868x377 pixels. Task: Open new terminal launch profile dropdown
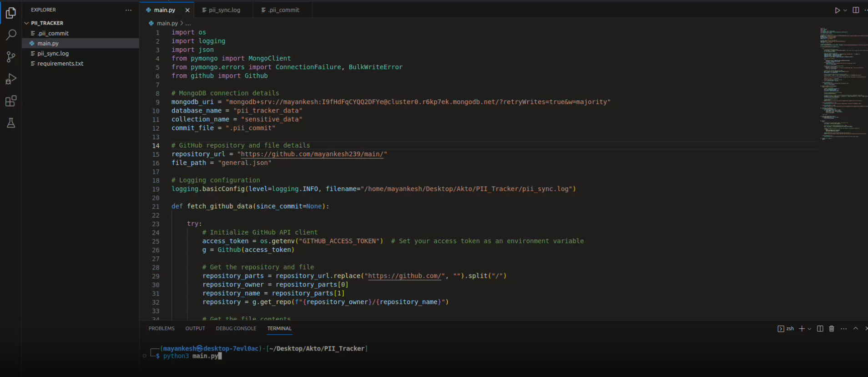pos(809,329)
